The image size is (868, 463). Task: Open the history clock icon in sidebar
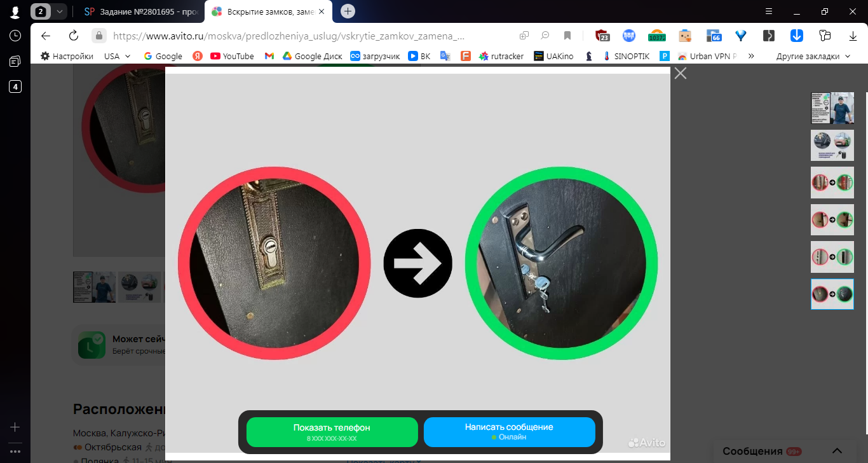click(15, 36)
